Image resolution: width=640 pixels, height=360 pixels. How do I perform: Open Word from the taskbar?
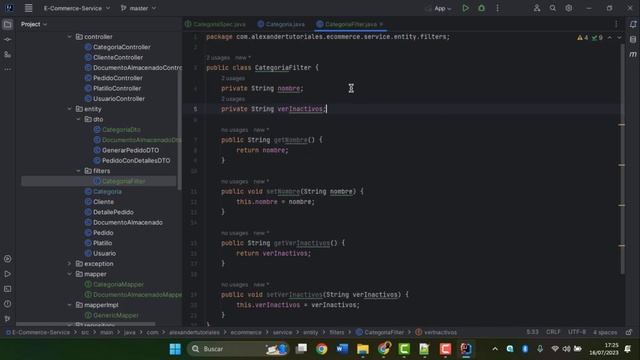point(342,349)
